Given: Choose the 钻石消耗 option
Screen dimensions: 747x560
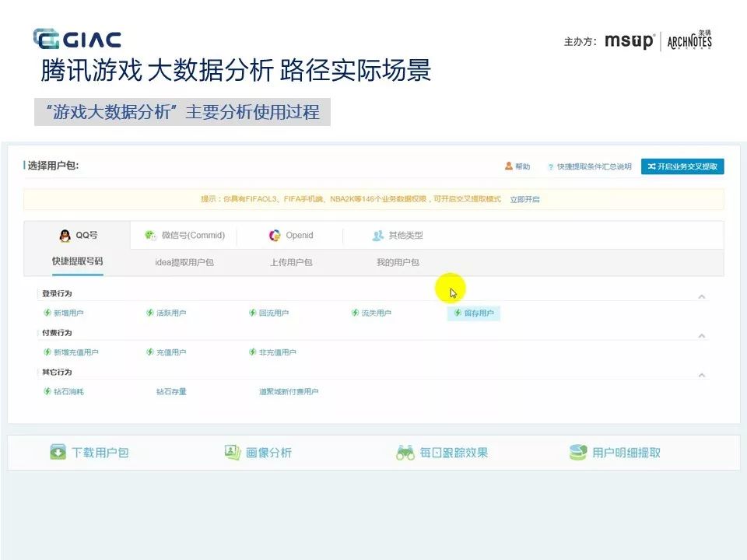Looking at the screenshot, I should click(64, 391).
